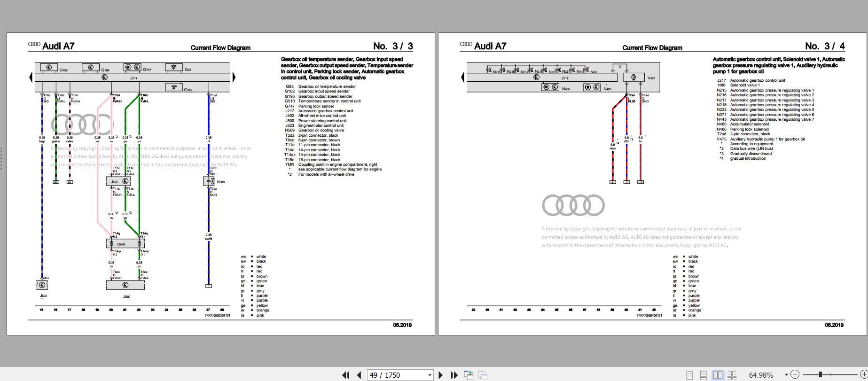868x381 pixels.
Task: Click the G510 temperature sender symbol
Action: pyautogui.click(x=174, y=87)
